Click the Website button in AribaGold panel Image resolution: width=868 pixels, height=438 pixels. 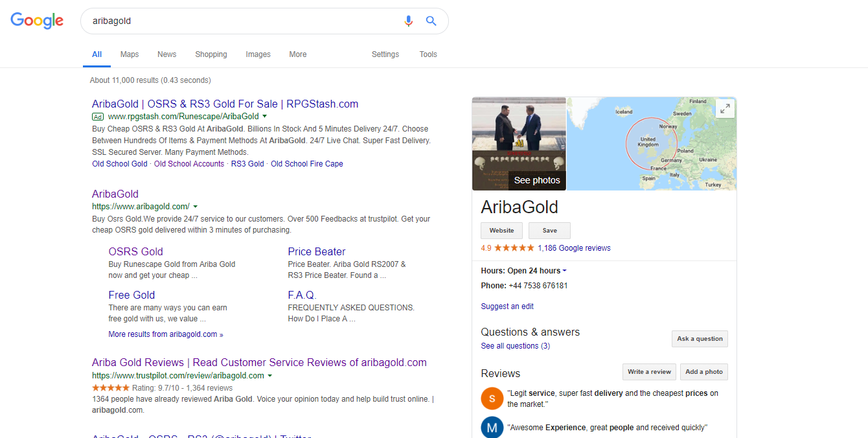(501, 231)
